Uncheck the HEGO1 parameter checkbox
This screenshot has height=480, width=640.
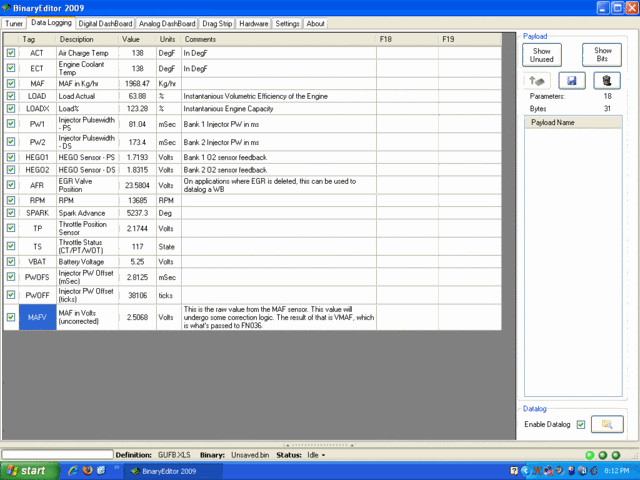click(x=11, y=157)
